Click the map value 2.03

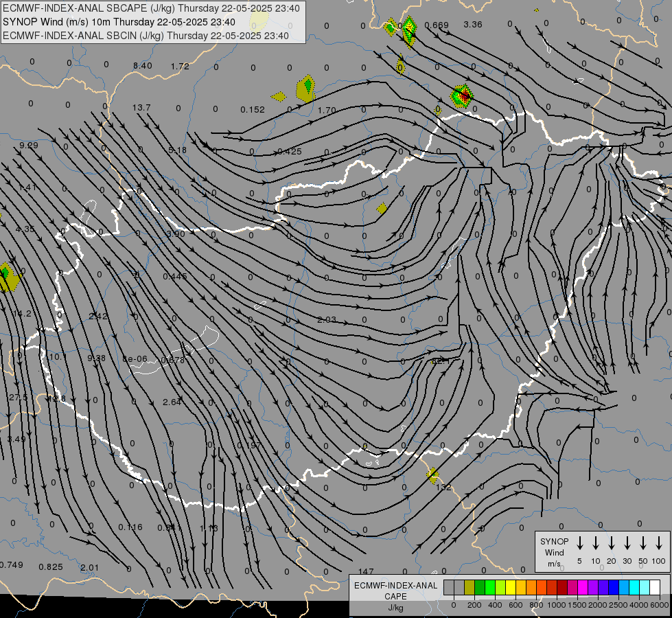(327, 320)
